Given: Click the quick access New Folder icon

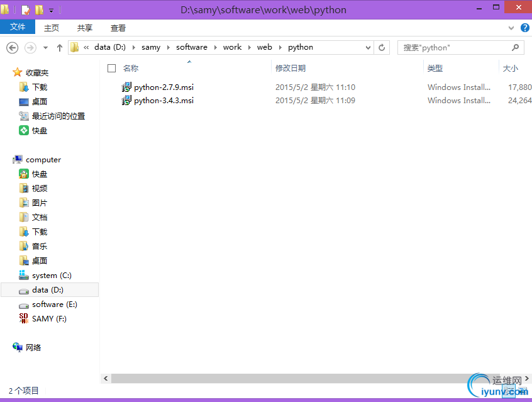Looking at the screenshot, I should (x=40, y=10).
